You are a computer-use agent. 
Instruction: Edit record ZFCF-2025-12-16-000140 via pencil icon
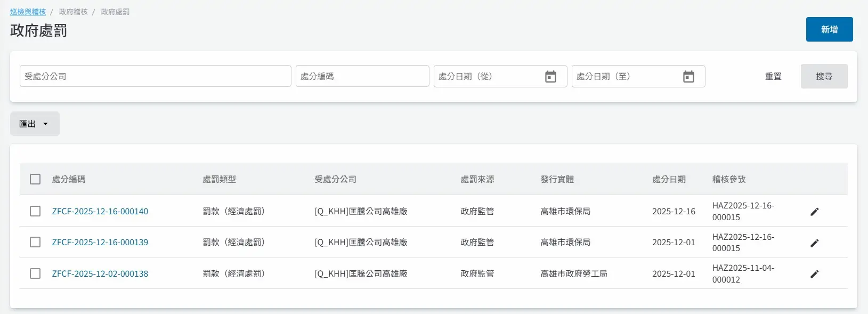click(814, 212)
